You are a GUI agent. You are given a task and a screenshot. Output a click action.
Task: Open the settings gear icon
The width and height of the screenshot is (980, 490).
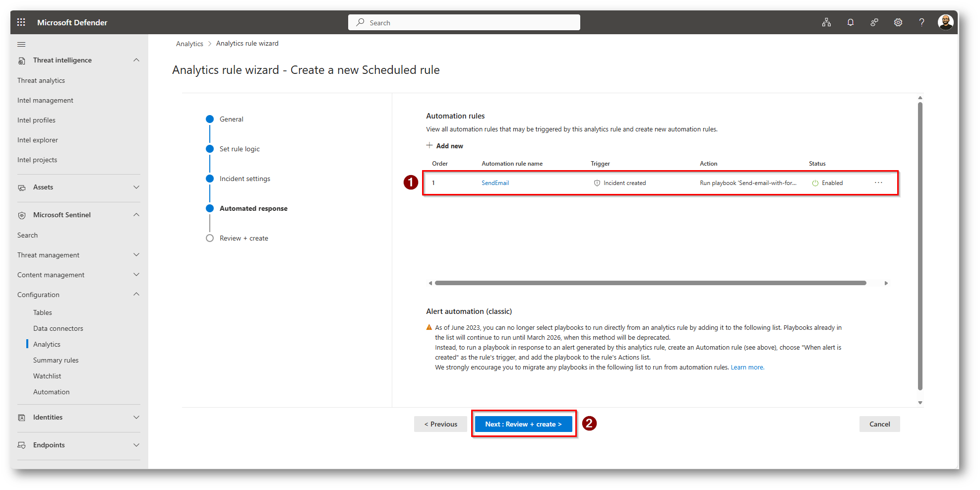[898, 22]
